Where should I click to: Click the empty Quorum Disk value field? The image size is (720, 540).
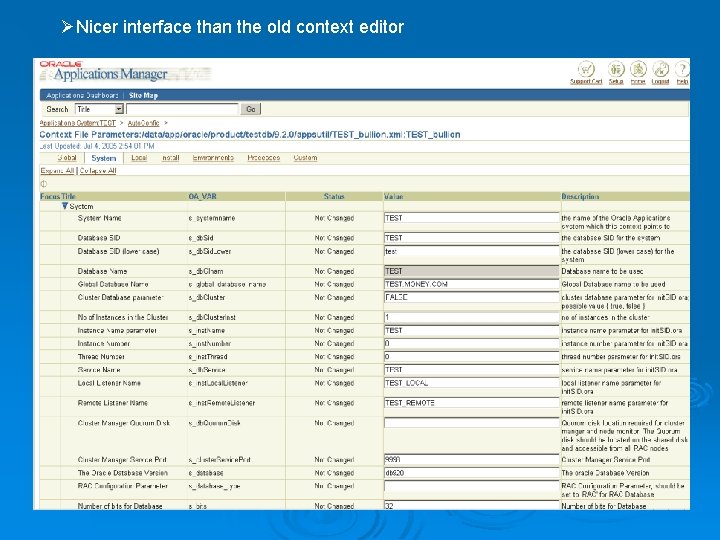(x=471, y=423)
